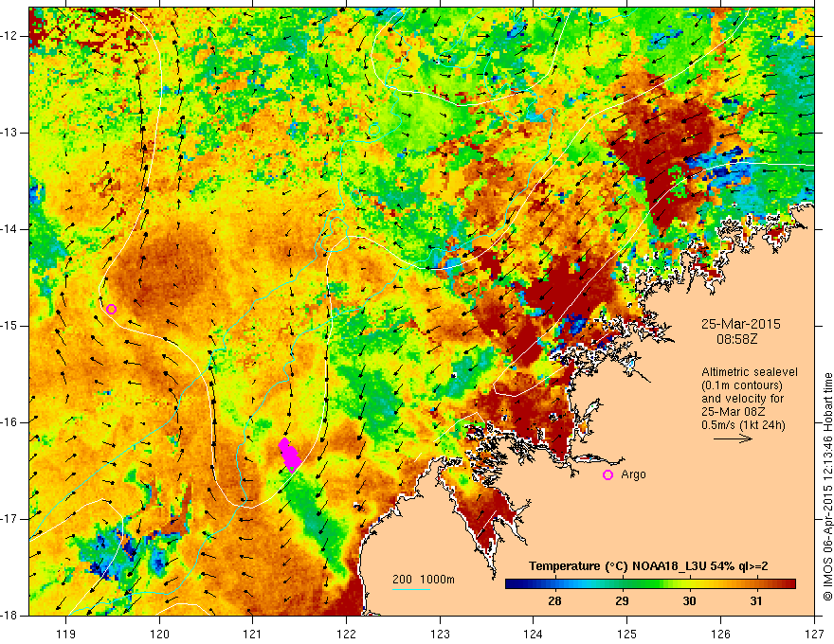Click latitude axis label -12
Image resolution: width=834 pixels, height=644 pixels.
click(9, 36)
